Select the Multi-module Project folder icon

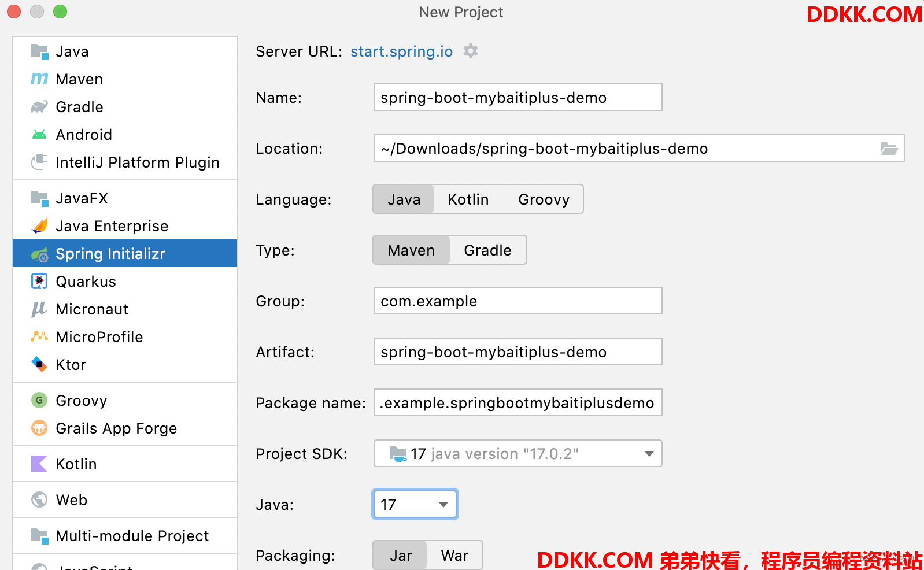[39, 536]
